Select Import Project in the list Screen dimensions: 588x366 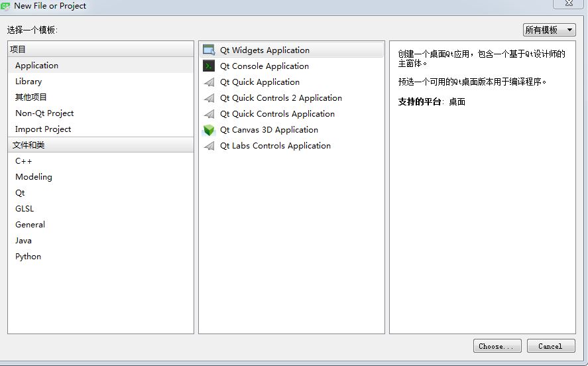point(43,129)
